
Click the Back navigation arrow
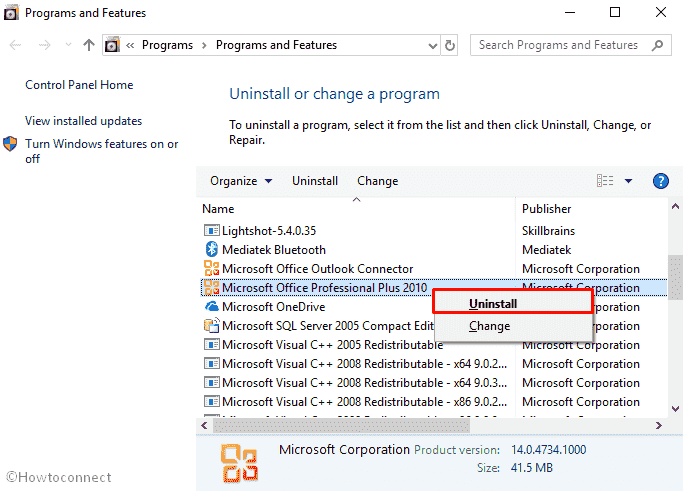(x=15, y=45)
